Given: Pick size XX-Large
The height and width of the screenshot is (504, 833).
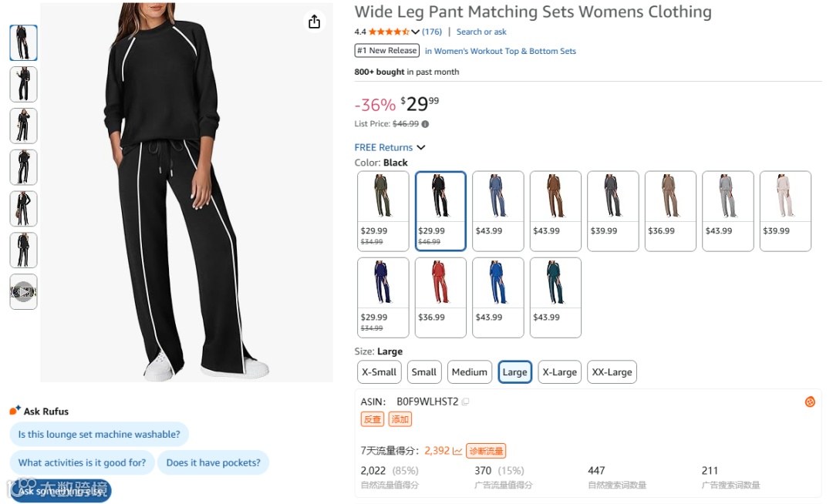Looking at the screenshot, I should [612, 372].
